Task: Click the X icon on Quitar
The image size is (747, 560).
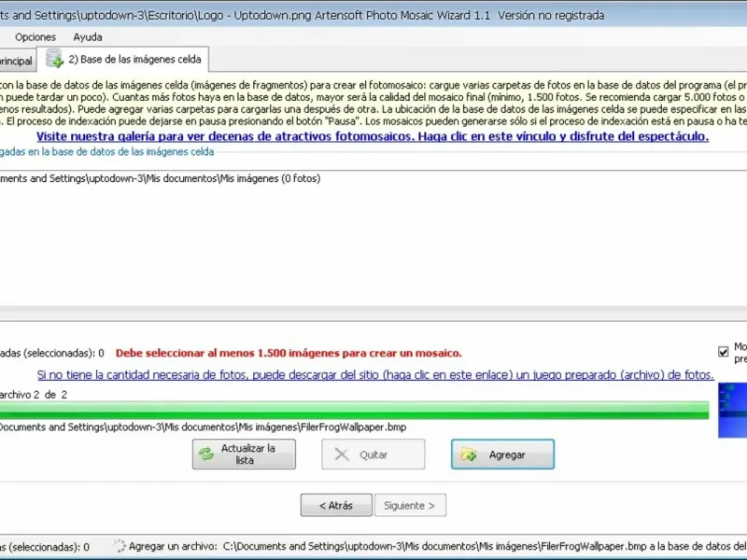Action: coord(342,455)
